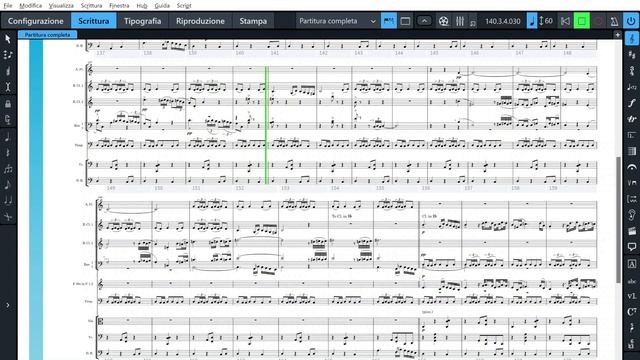Image resolution: width=640 pixels, height=360 pixels.
Task: Open the comments speech bubble icon
Action: (x=631, y=247)
